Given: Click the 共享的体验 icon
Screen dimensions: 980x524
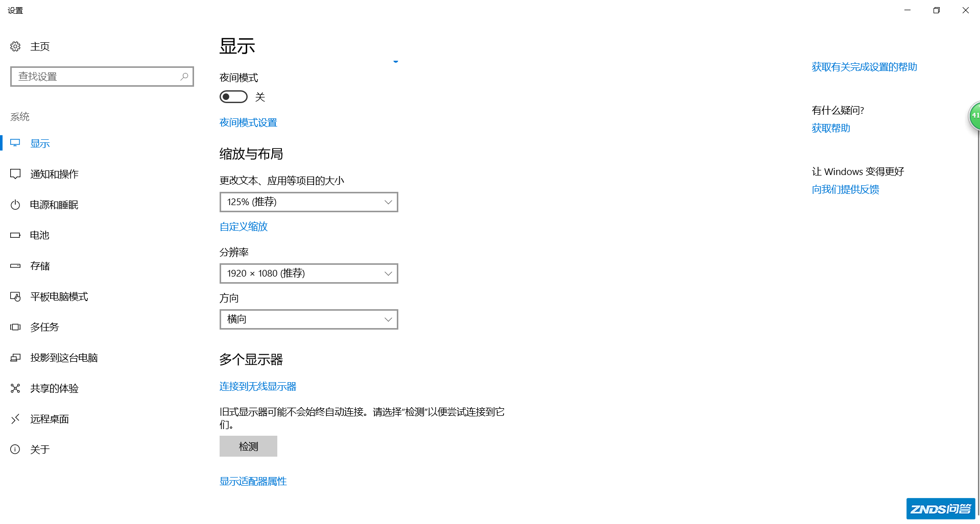Looking at the screenshot, I should click(15, 388).
